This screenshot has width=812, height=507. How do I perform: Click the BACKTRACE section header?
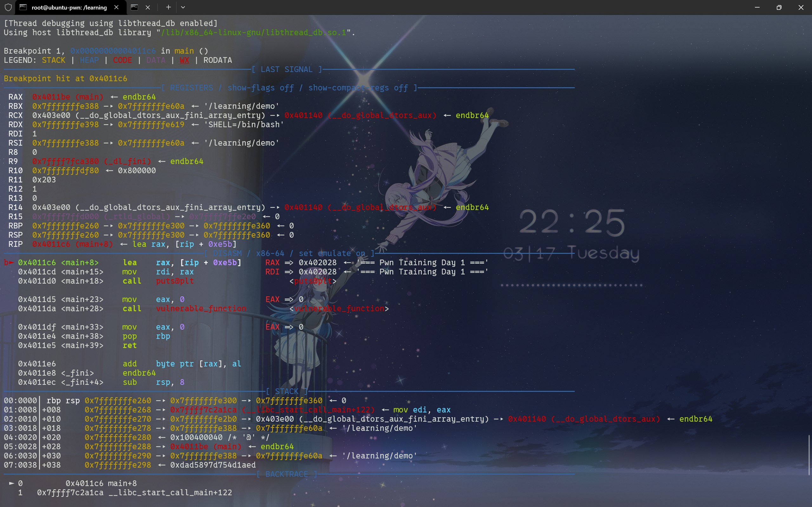(x=287, y=474)
